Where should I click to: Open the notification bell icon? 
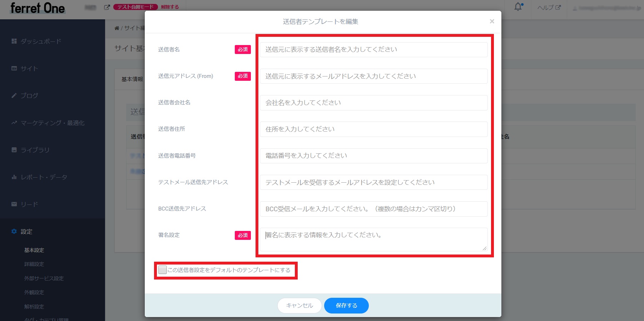click(518, 7)
